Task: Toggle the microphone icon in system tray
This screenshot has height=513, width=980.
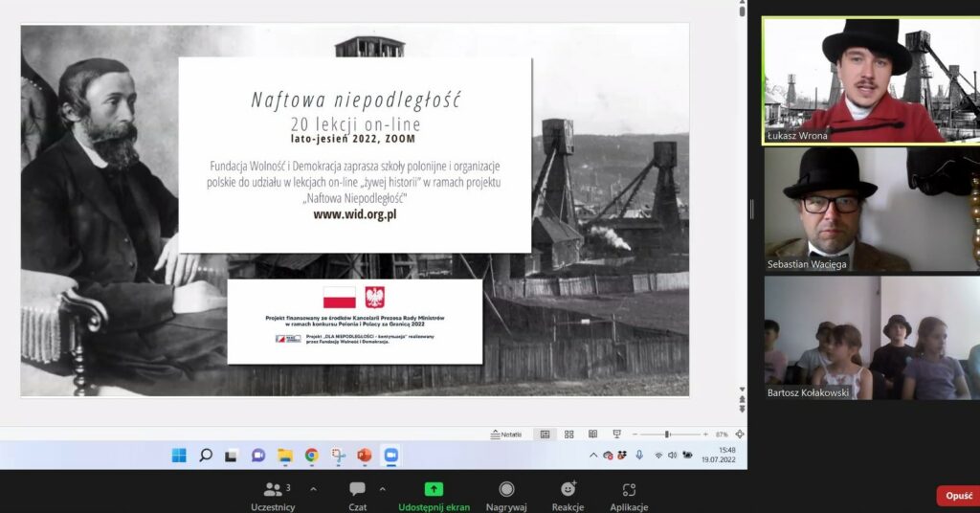Action: point(638,455)
